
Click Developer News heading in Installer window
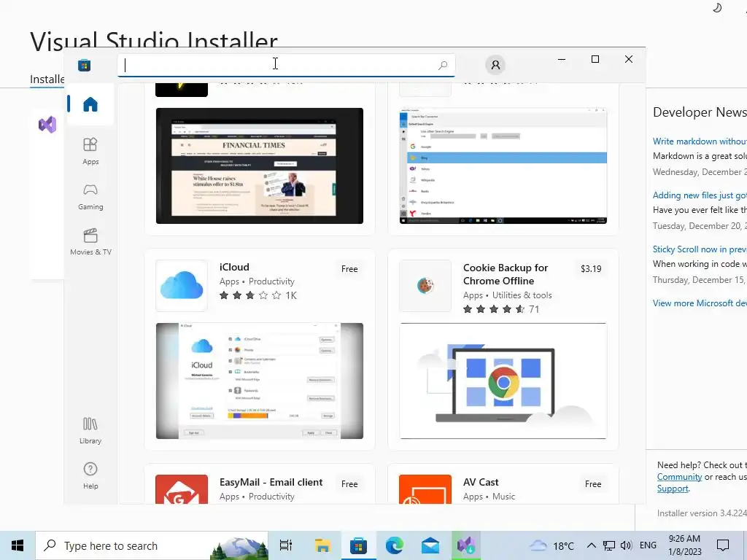[x=700, y=112]
